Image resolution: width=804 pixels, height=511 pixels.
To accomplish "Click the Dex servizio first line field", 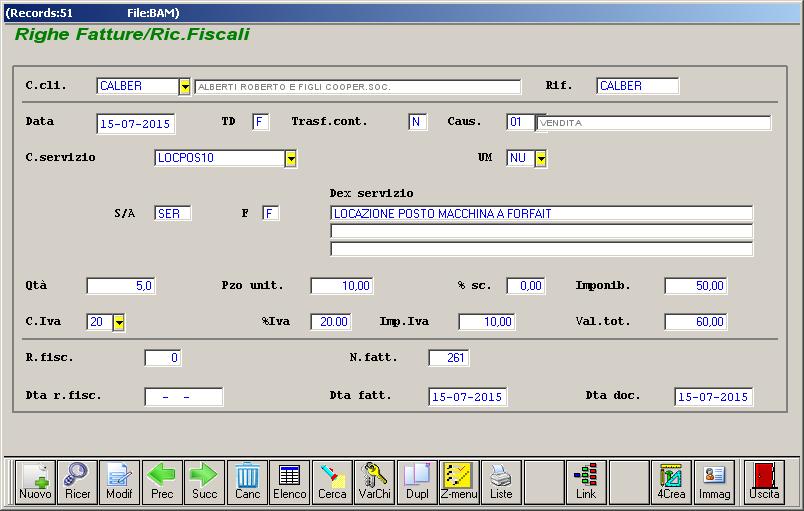I will (x=541, y=213).
